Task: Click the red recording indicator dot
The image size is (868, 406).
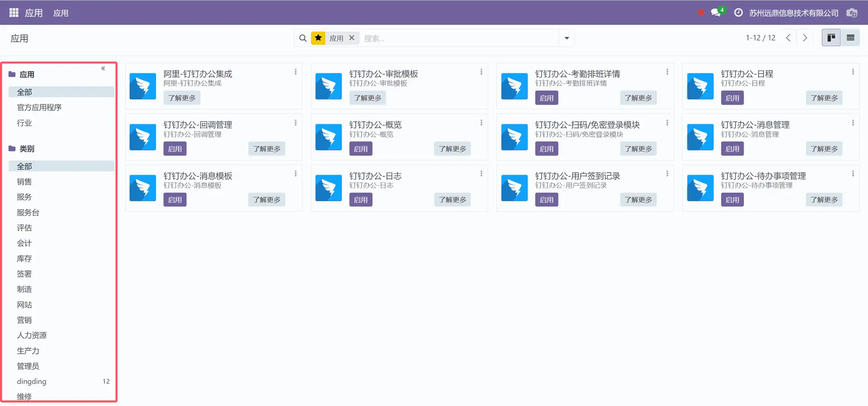Action: point(701,13)
